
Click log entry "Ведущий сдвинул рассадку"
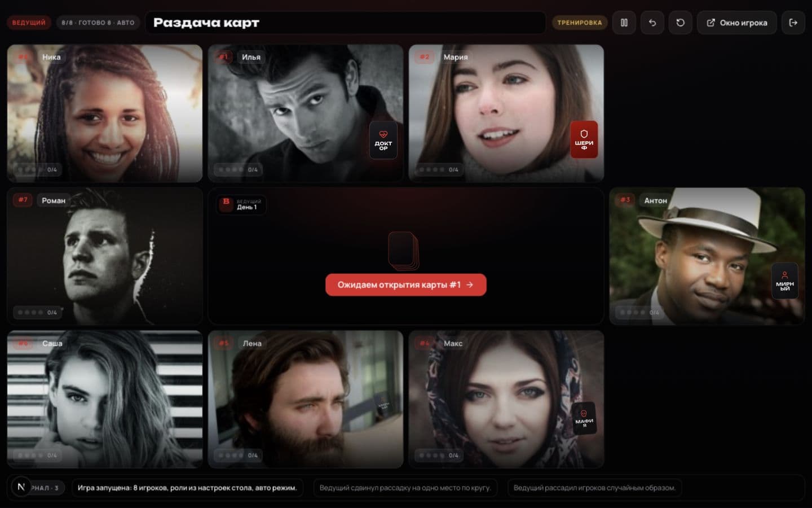pyautogui.click(x=405, y=488)
